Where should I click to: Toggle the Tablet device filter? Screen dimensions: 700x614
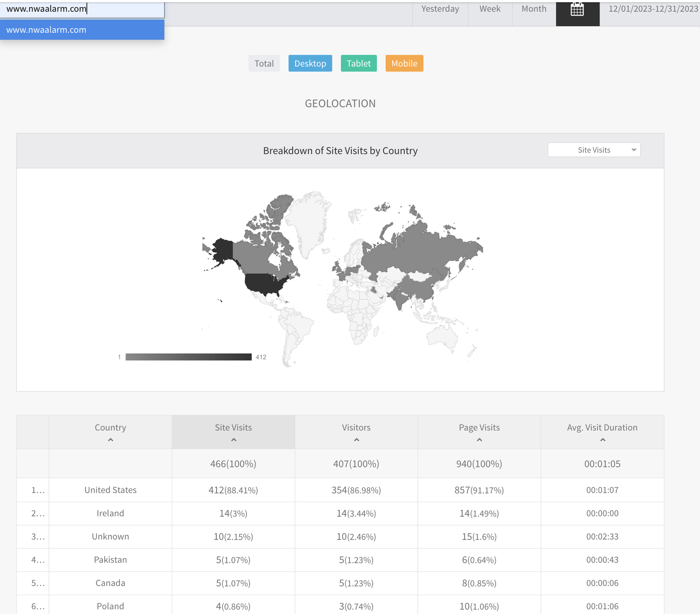click(358, 63)
